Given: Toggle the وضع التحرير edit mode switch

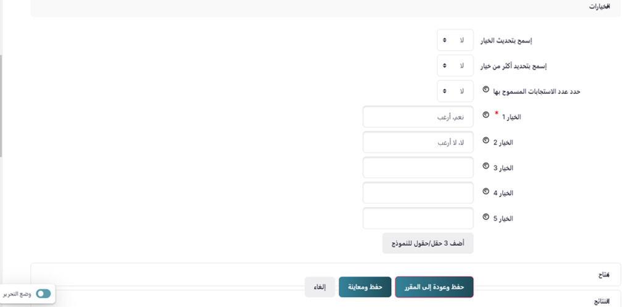Looking at the screenshot, I should click(43, 294).
